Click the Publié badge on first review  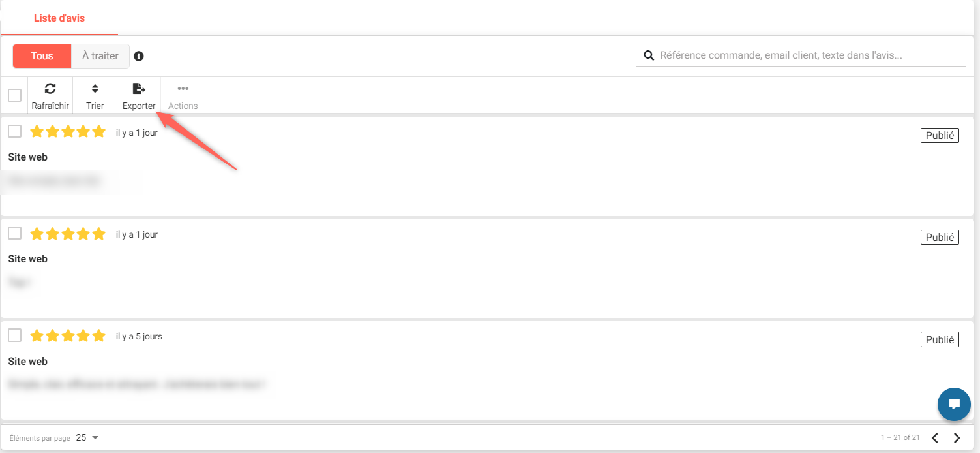pyautogui.click(x=940, y=136)
